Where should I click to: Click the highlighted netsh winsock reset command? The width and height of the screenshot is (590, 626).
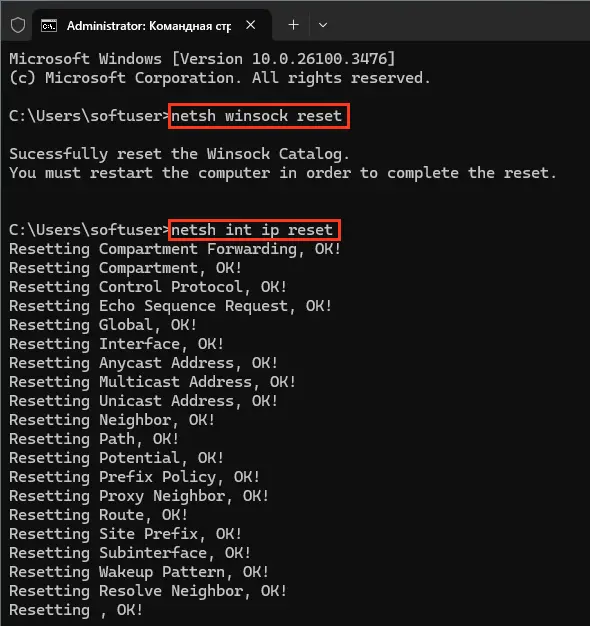(x=259, y=116)
